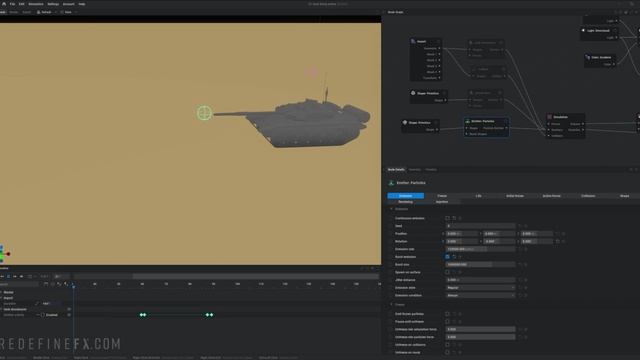Open the Simulation menu
Screen dimensions: 640x360
(36, 4)
